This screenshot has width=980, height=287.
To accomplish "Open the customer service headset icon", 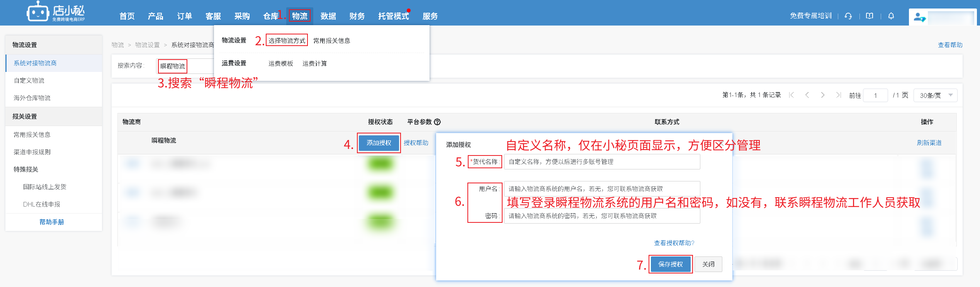I will pyautogui.click(x=848, y=16).
